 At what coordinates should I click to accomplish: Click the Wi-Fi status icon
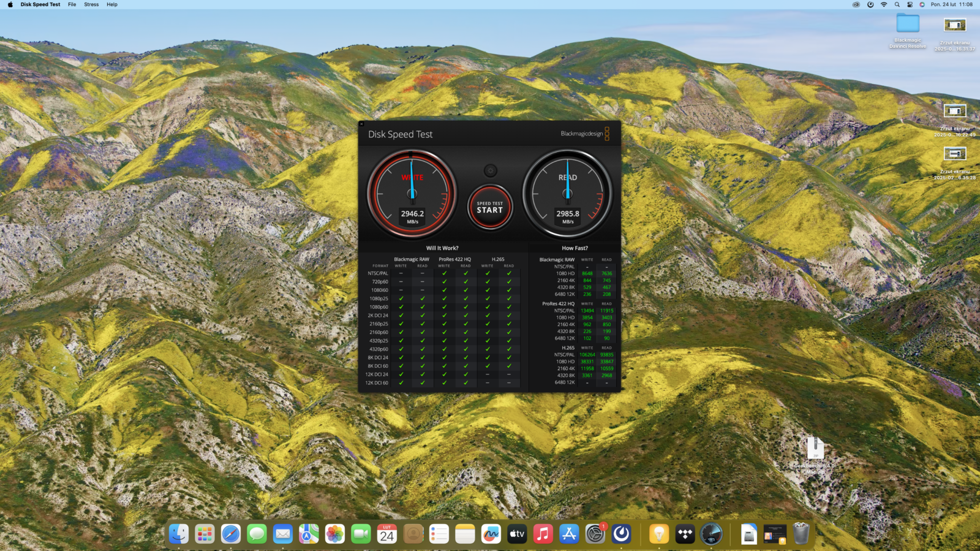pyautogui.click(x=884, y=4)
